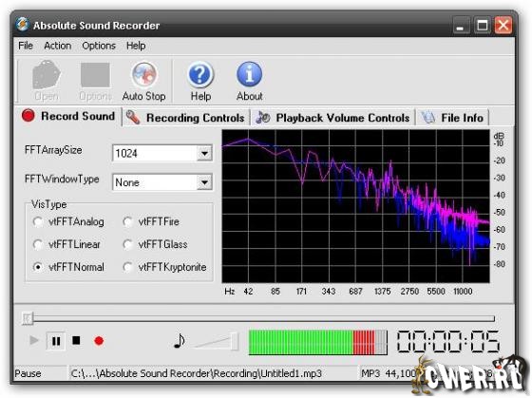Pause the recording
Image resolution: width=532 pixels, height=398 pixels.
click(56, 341)
